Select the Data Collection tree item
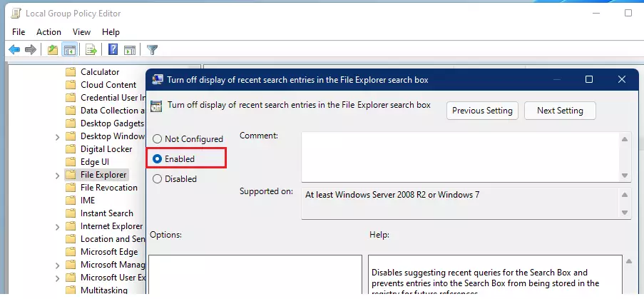 [113, 111]
